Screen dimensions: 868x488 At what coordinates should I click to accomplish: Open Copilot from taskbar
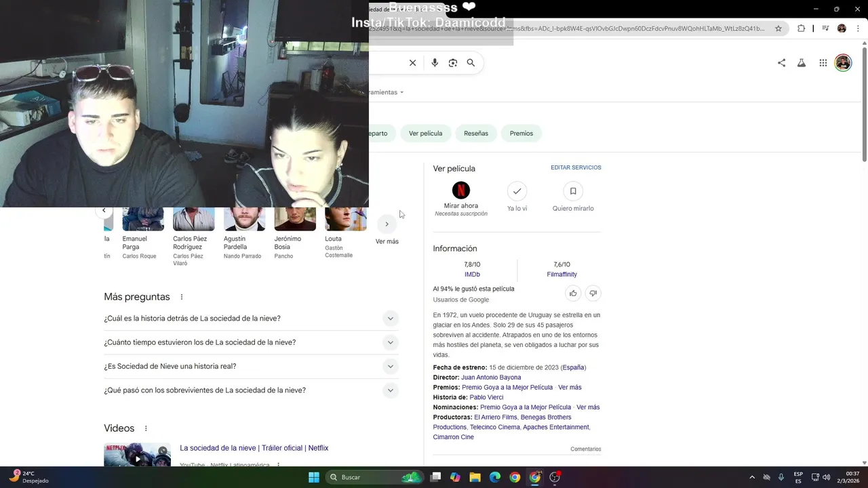[455, 477]
